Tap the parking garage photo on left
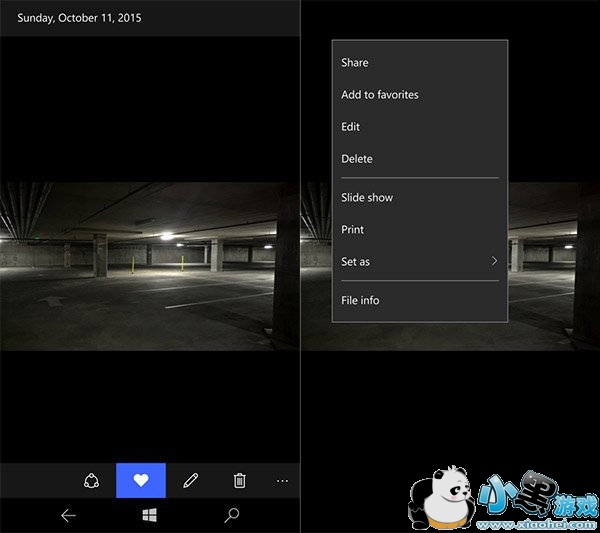The height and width of the screenshot is (533, 600). pos(150,266)
